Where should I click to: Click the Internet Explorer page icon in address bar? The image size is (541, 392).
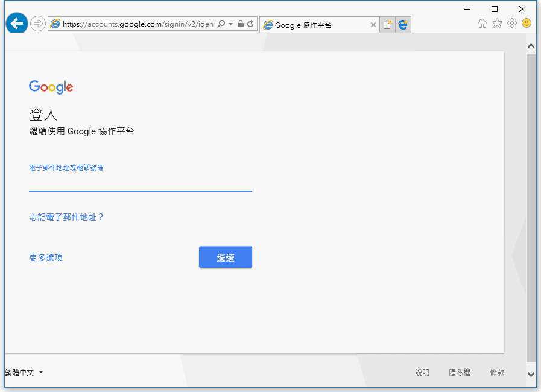(55, 24)
